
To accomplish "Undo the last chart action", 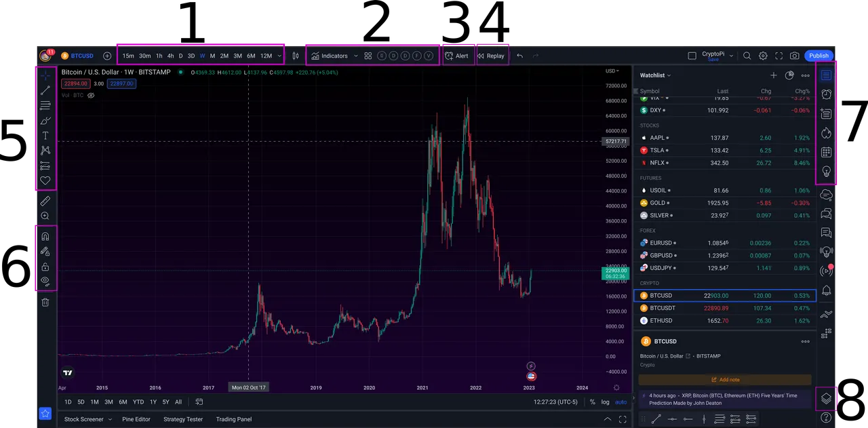I will [519, 56].
